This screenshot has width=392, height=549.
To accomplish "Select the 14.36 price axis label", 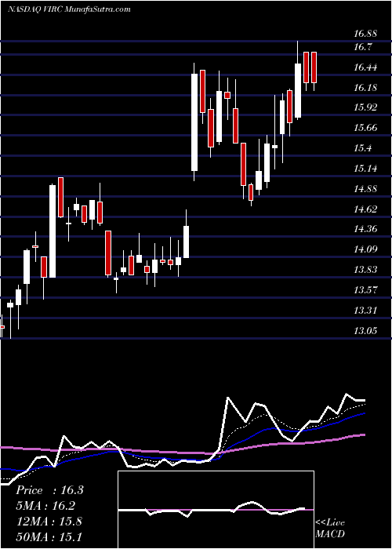I will (x=365, y=229).
